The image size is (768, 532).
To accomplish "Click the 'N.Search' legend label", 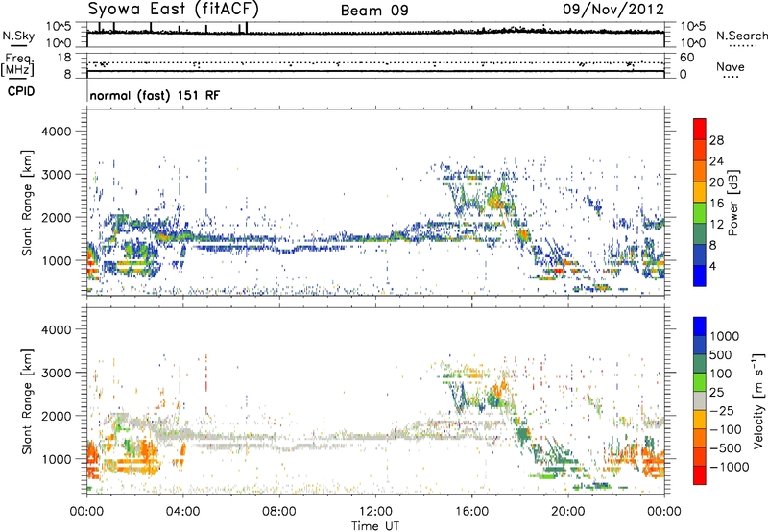I will (741, 36).
